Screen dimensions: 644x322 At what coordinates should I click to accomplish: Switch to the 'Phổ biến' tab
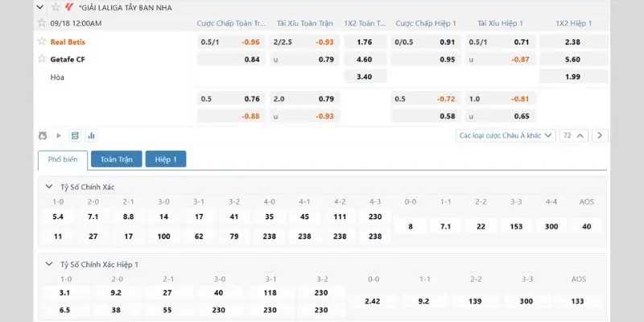pos(63,159)
